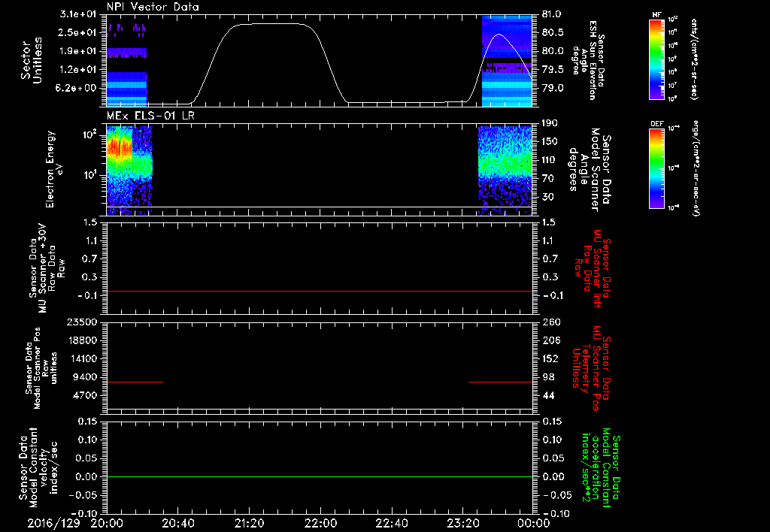Click the 22:00 time axis label

pyautogui.click(x=320, y=523)
